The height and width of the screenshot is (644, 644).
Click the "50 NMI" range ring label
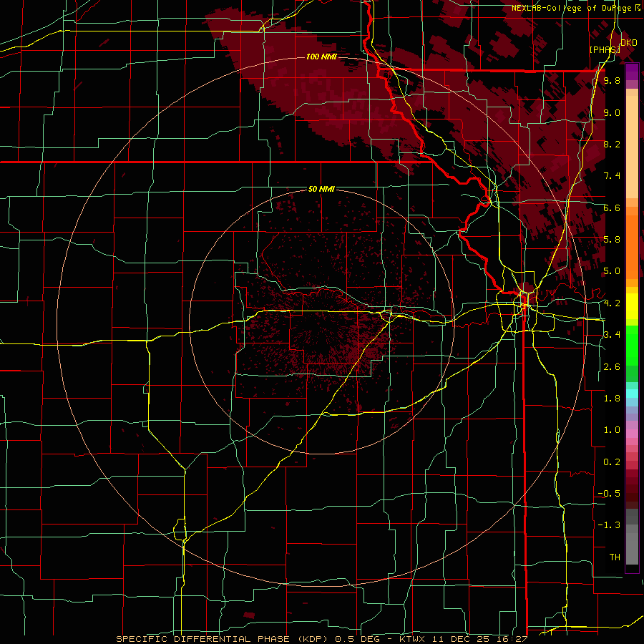pyautogui.click(x=321, y=190)
